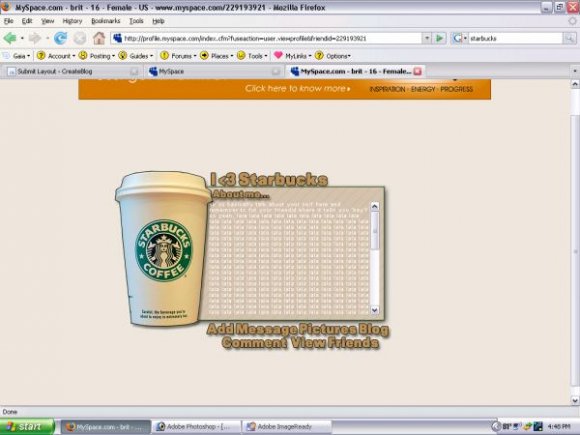Click the 'About me...' heading
The image size is (580, 435).
point(241,194)
